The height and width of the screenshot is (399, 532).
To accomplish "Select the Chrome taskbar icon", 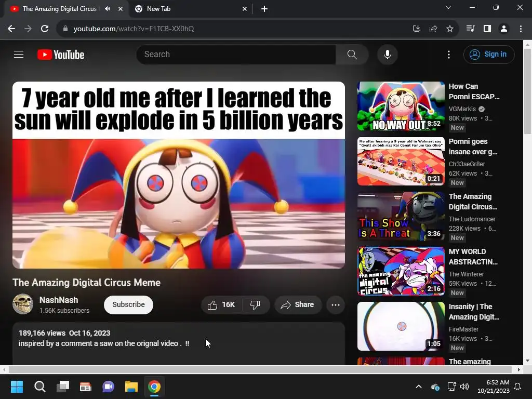I will [x=154, y=387].
